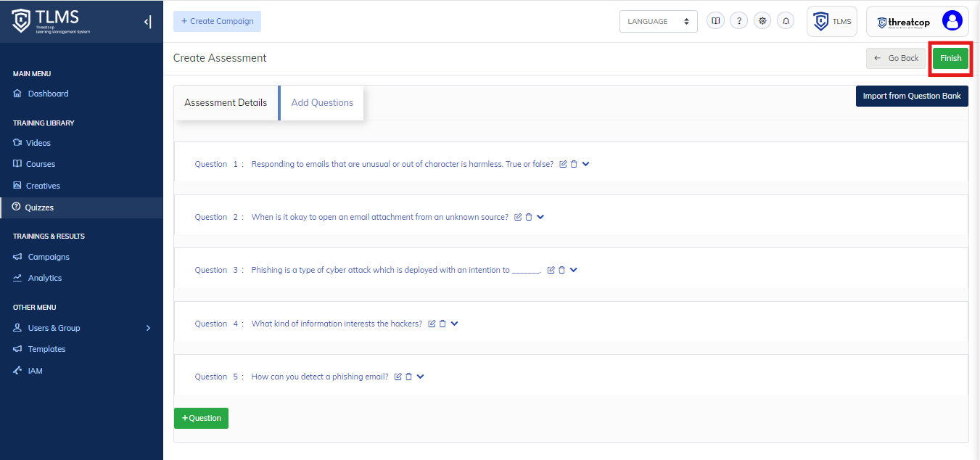Click the green +Question button

[201, 418]
